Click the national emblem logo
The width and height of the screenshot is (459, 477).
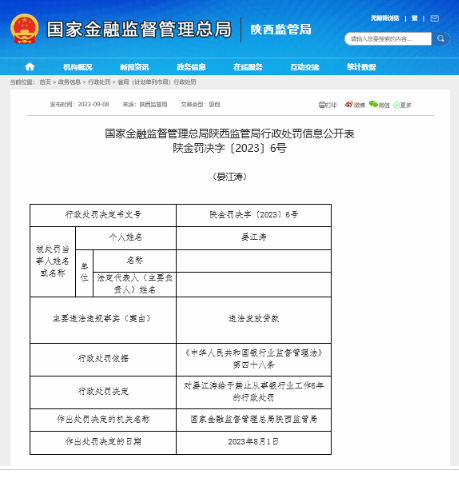coord(24,29)
